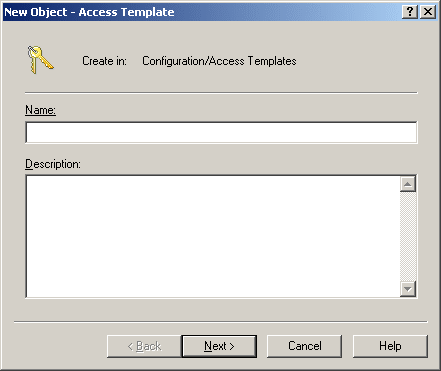Click the up arrow of Description scrollbar
This screenshot has width=441, height=371.
[x=408, y=184]
